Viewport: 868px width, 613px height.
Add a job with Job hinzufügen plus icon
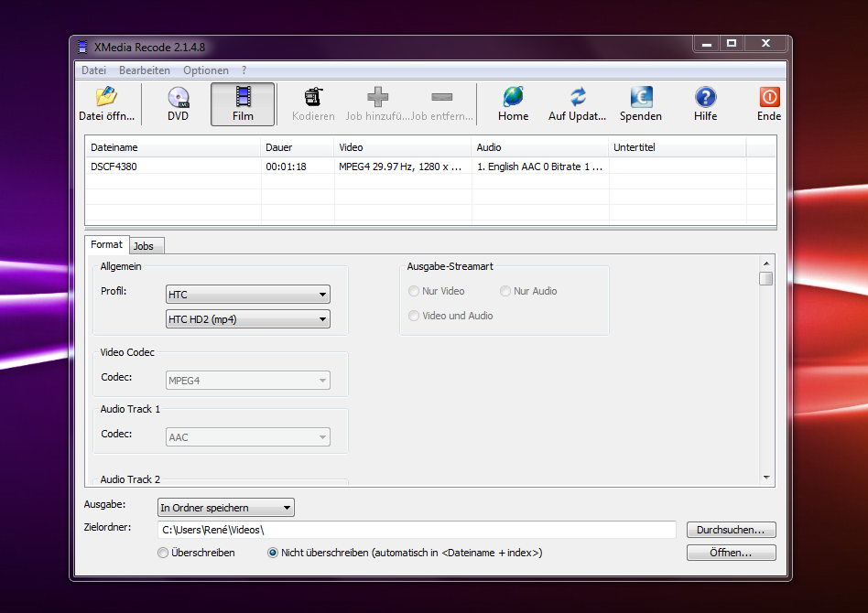point(377,97)
